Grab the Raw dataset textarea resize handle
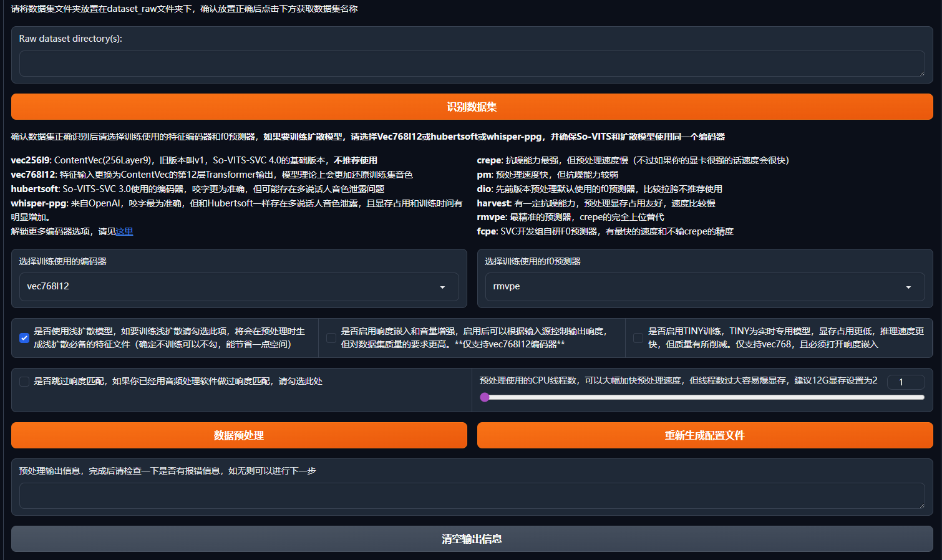 921,73
